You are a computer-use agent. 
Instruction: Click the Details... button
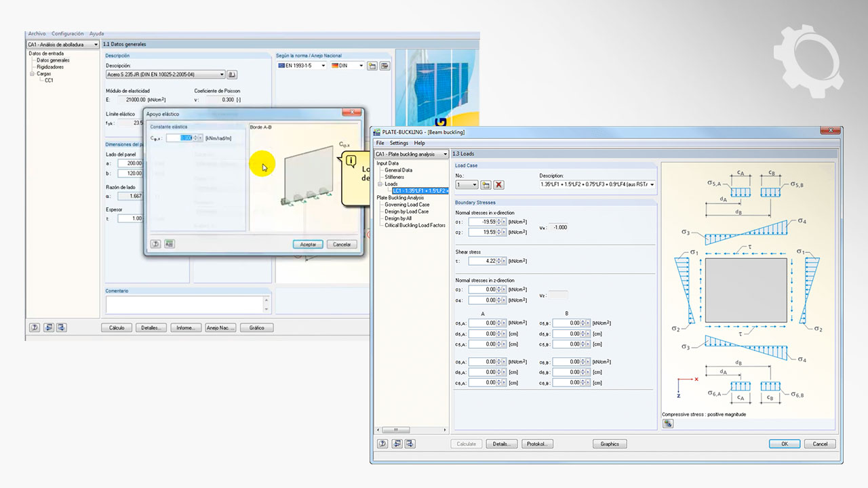(501, 444)
